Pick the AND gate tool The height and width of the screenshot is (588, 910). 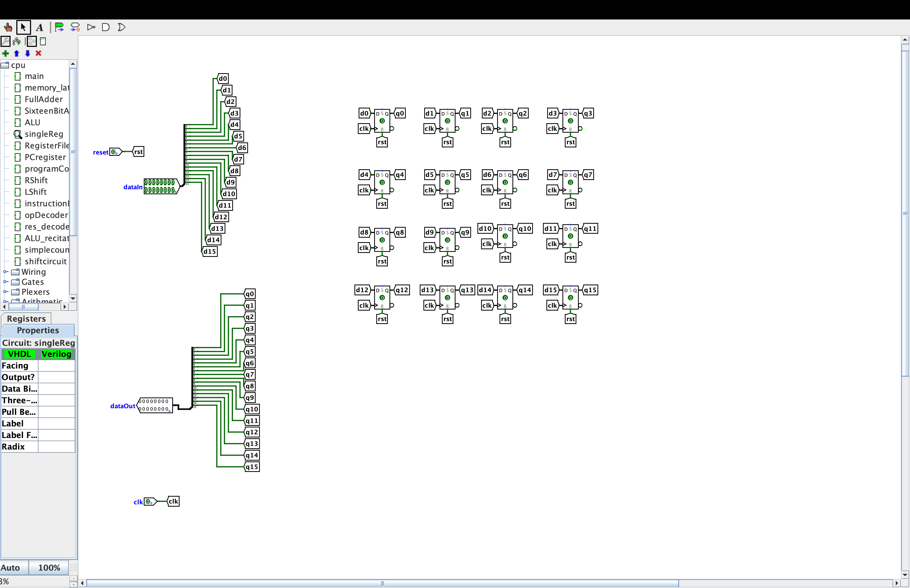(106, 27)
